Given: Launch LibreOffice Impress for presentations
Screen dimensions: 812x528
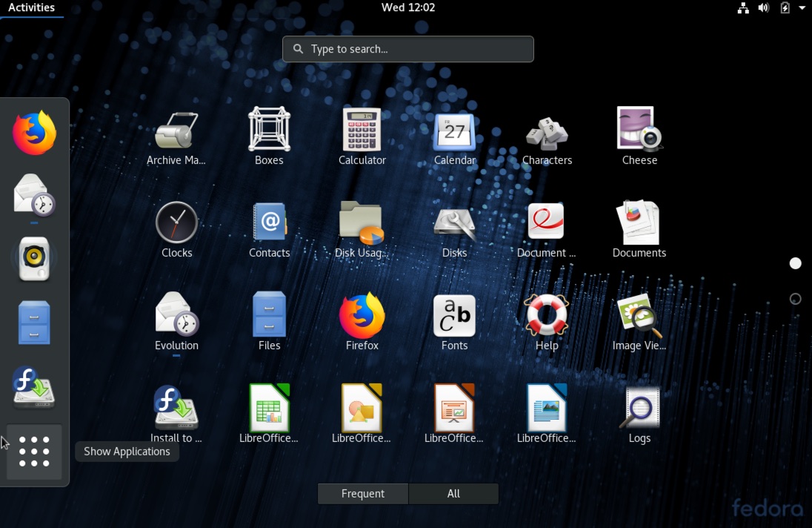Looking at the screenshot, I should pos(454,408).
